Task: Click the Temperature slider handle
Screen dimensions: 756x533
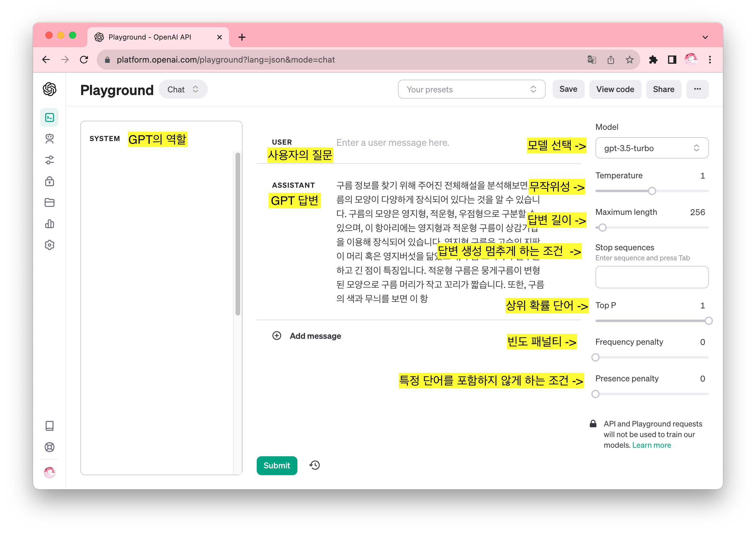Action: coord(652,191)
